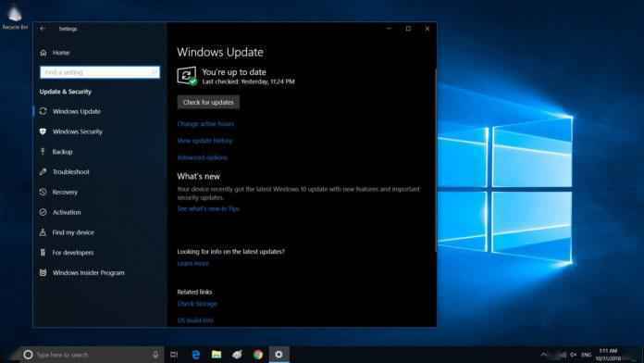This screenshot has height=363, width=644.
Task: Select the Settings gear taskbar icon
Action: (279, 355)
